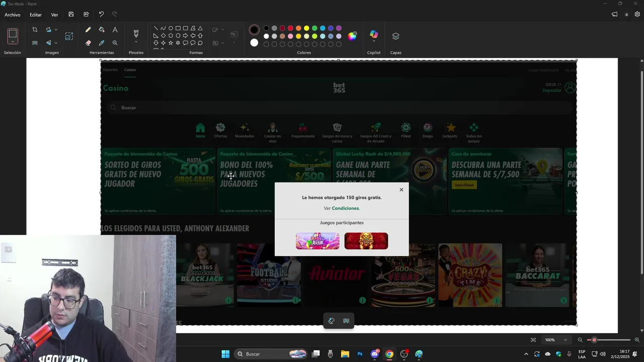Select the Magnifier tool
Viewport: 644px width, 362px height.
(115, 43)
